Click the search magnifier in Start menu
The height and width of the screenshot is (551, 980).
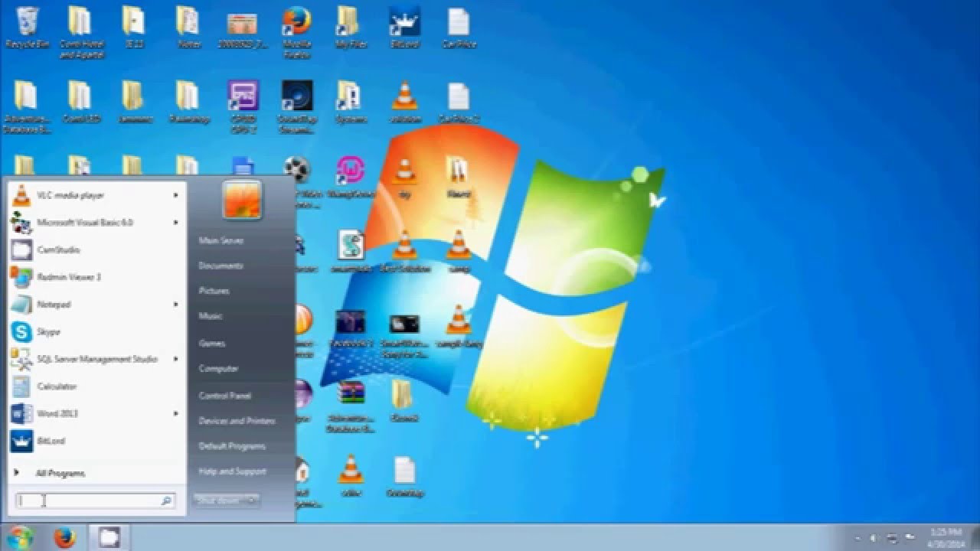tap(166, 501)
